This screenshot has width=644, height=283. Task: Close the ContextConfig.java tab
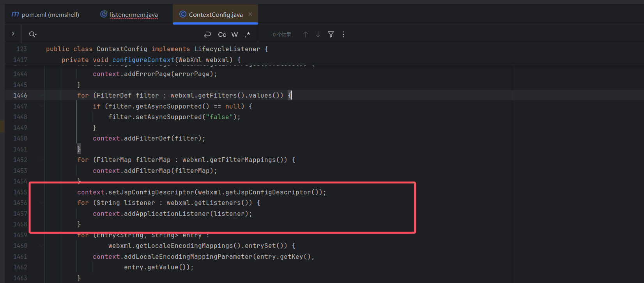point(250,14)
